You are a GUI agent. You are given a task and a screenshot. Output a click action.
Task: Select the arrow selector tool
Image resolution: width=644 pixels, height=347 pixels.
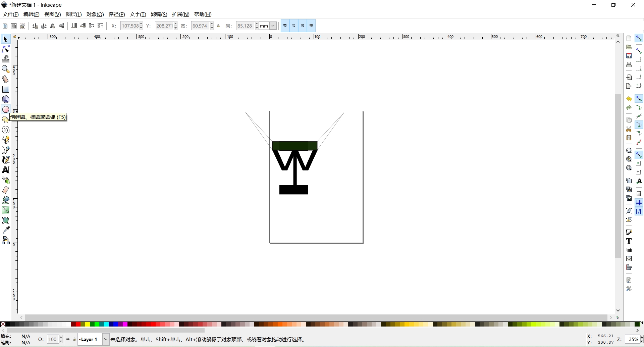click(x=5, y=39)
